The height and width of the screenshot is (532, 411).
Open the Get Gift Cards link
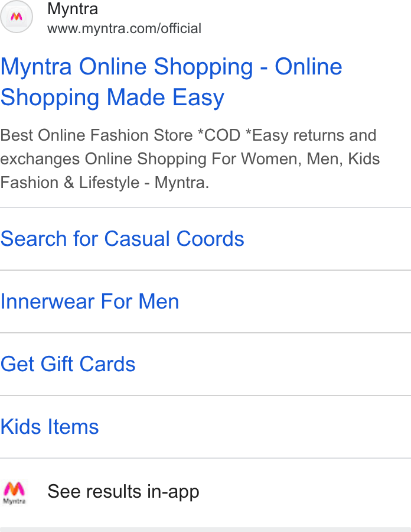[68, 364]
